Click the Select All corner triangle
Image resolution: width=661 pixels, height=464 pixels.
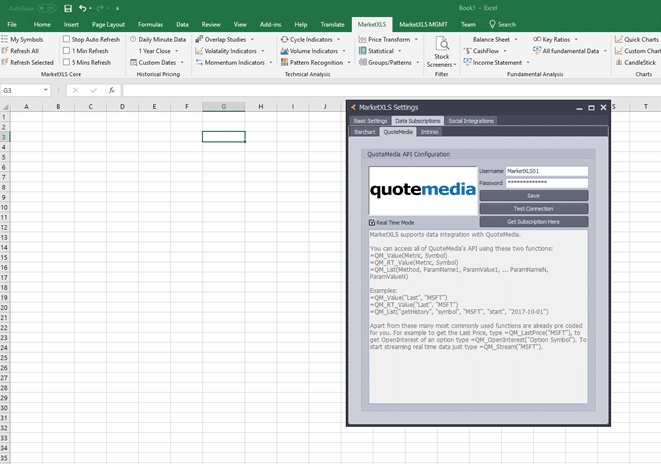tap(5, 107)
